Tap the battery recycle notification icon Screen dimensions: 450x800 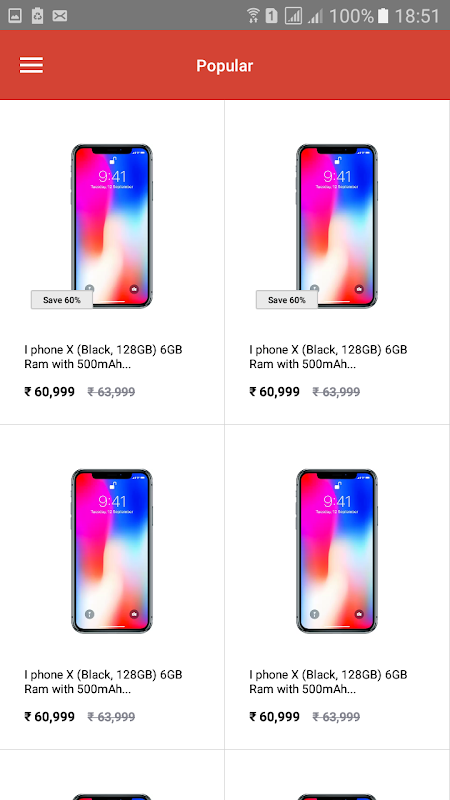[x=37, y=16]
